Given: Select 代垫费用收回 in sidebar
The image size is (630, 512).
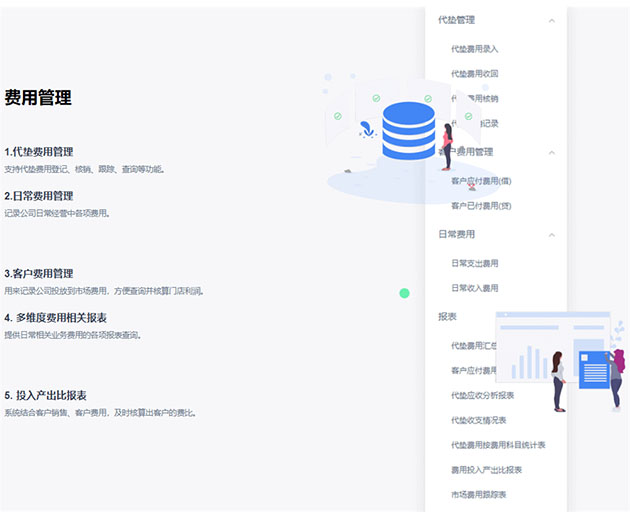Looking at the screenshot, I should (474, 73).
